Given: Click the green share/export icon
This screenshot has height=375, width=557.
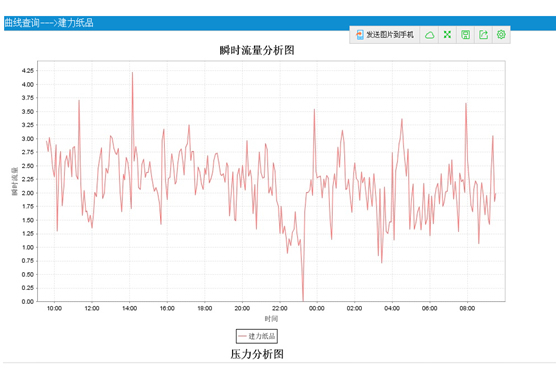Looking at the screenshot, I should pyautogui.click(x=483, y=34).
